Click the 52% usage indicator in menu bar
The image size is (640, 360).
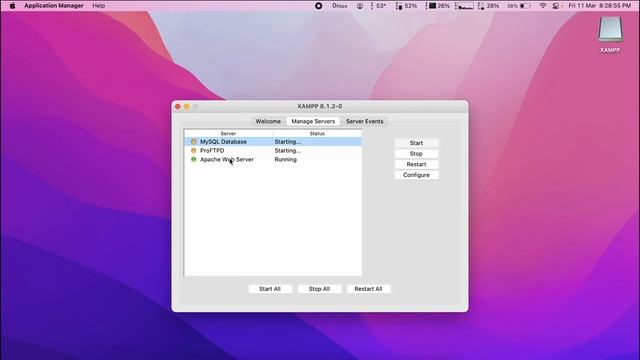407,6
